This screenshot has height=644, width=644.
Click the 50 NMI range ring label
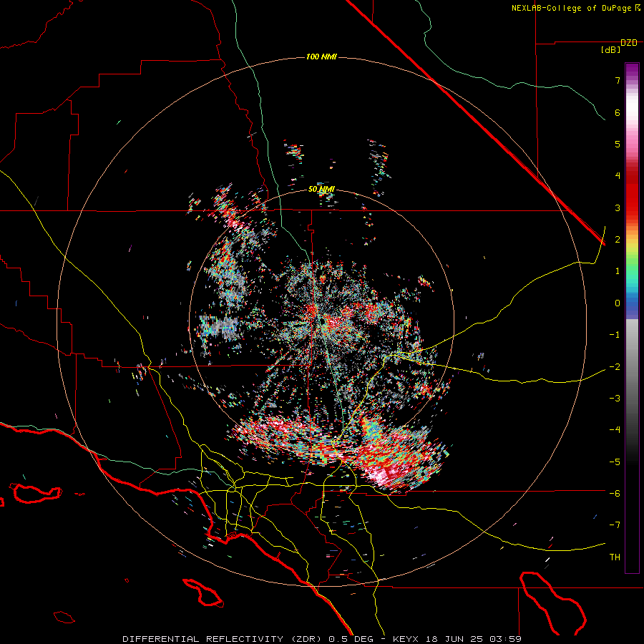[321, 190]
